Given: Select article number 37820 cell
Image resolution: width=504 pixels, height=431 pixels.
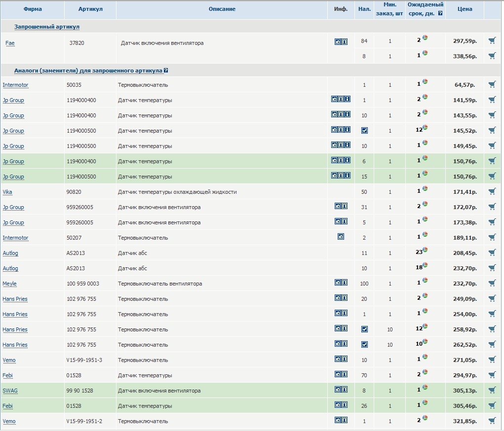Looking at the screenshot, I should point(77,43).
